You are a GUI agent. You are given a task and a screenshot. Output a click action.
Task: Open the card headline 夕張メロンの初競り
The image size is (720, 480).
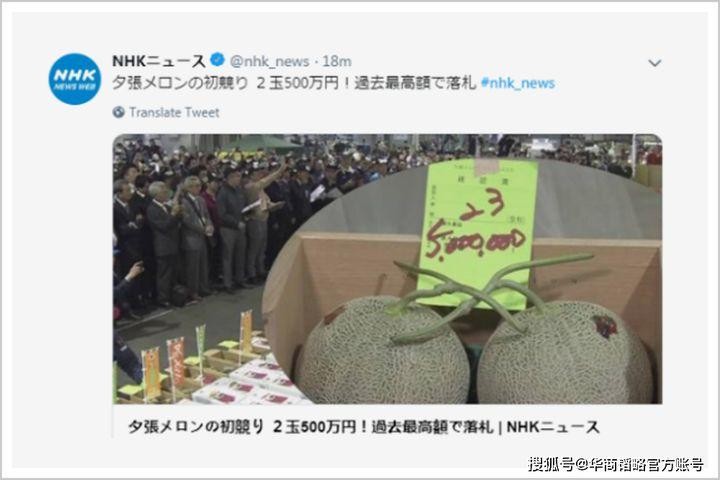(196, 427)
